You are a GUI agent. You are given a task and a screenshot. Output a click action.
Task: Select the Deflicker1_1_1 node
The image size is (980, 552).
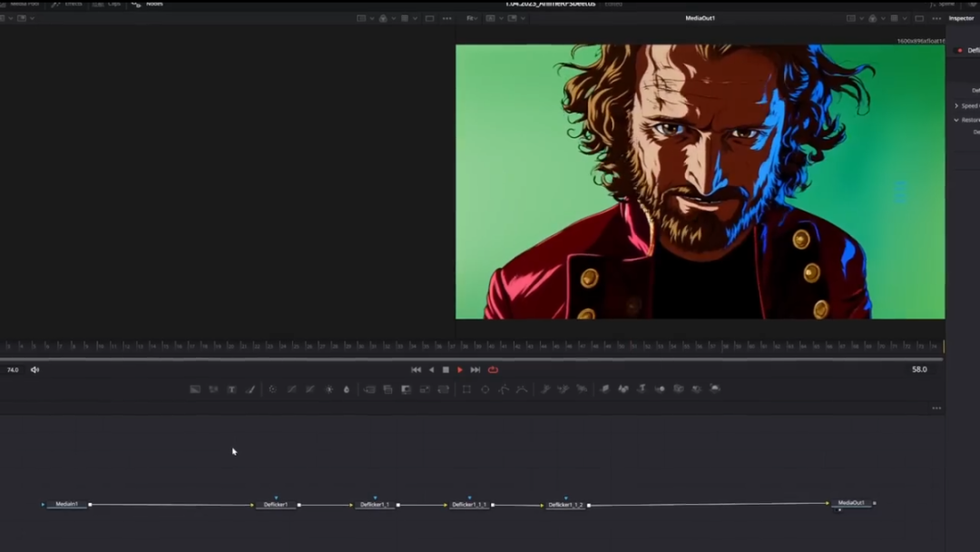tap(469, 505)
